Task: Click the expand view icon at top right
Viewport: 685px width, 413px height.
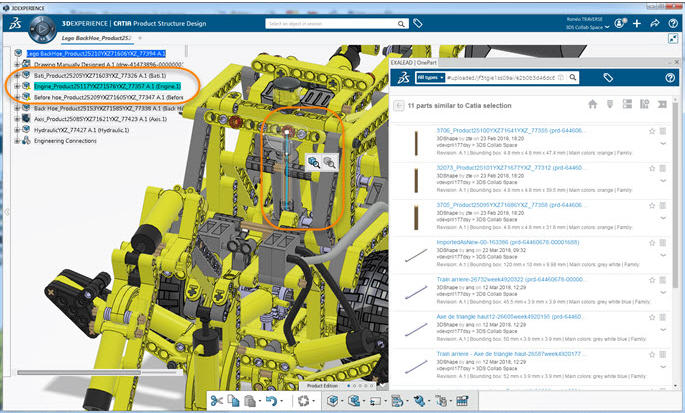Action: pos(673,39)
